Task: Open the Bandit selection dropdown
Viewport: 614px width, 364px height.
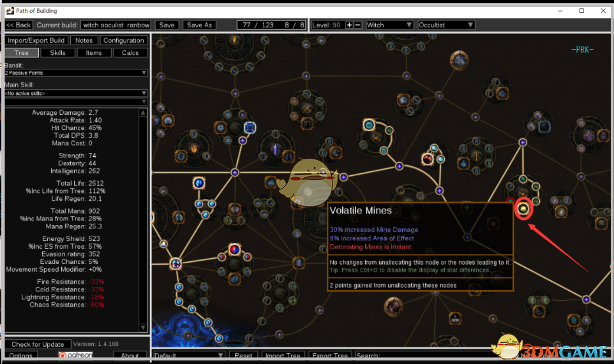Action: point(75,73)
